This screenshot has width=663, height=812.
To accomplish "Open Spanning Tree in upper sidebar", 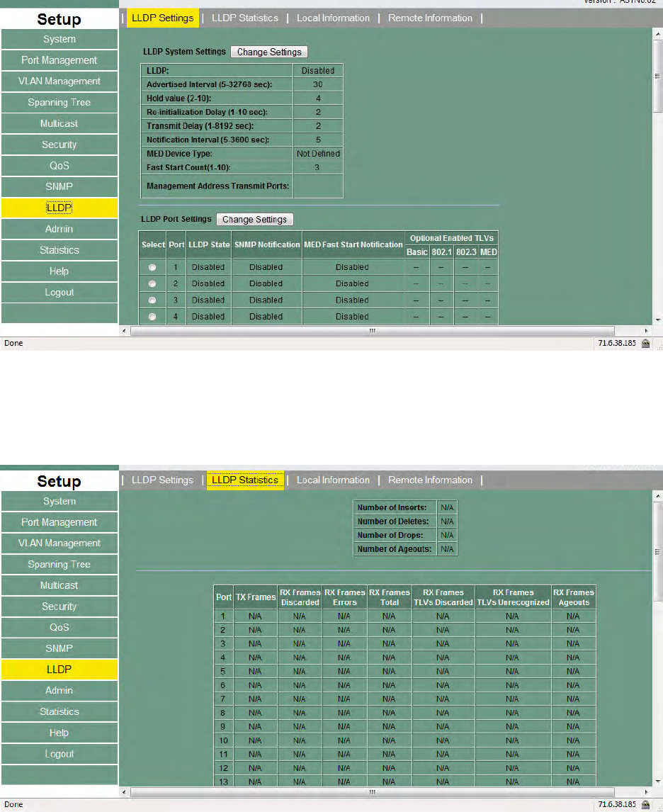I will [59, 103].
